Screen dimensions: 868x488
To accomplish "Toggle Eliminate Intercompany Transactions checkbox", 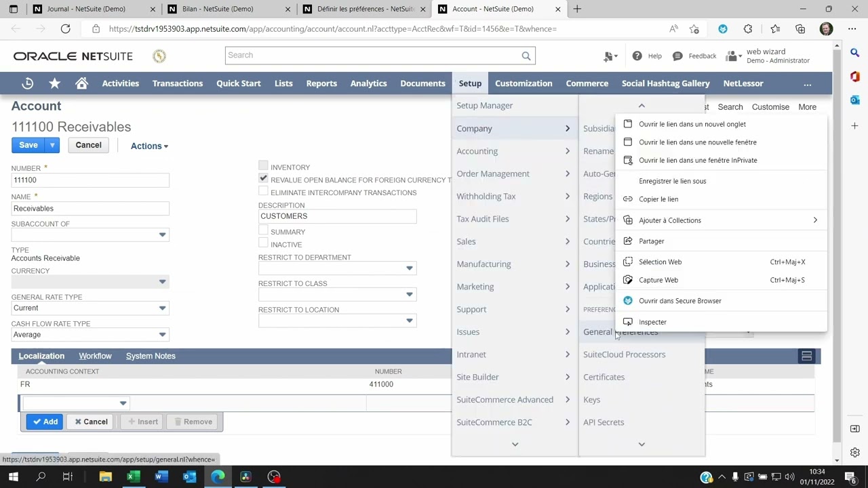I will tap(263, 192).
